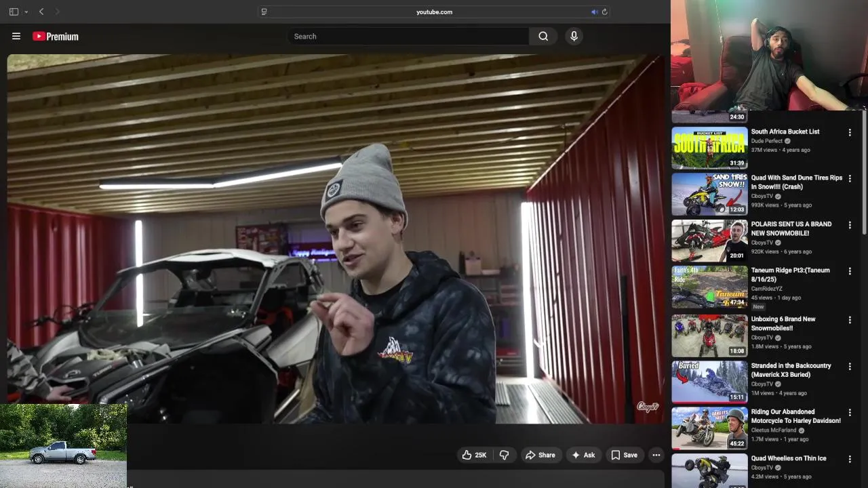868x488 pixels.
Task: Click the youtube.com address bar
Action: pyautogui.click(x=434, y=12)
